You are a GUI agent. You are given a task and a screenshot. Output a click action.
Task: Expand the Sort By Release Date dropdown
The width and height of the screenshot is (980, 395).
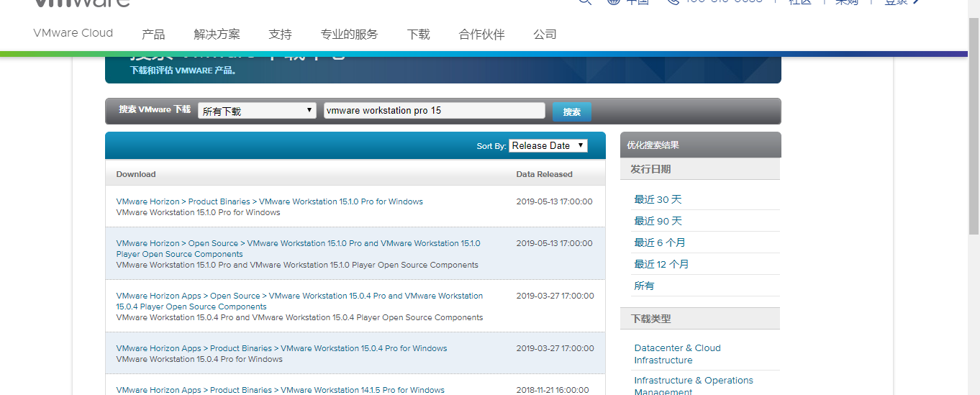point(548,145)
